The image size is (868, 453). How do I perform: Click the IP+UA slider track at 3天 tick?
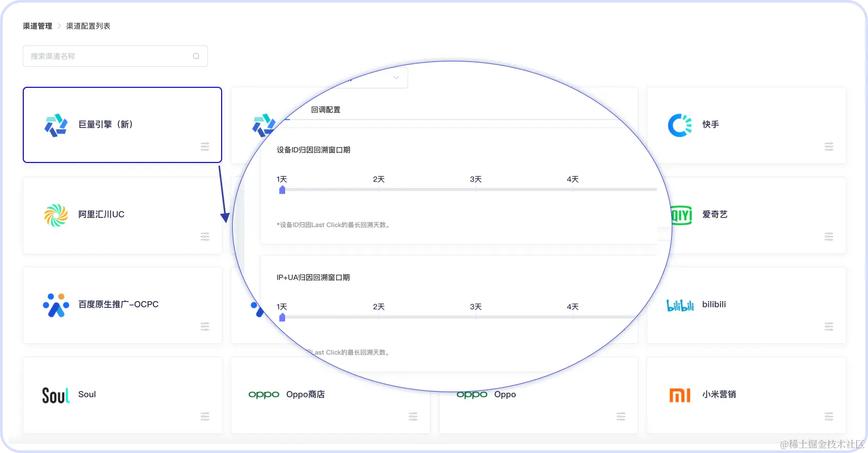click(476, 316)
